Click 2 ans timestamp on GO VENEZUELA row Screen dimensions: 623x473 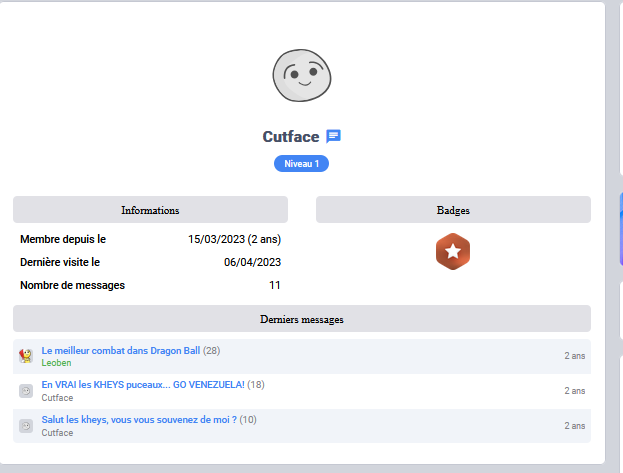575,391
